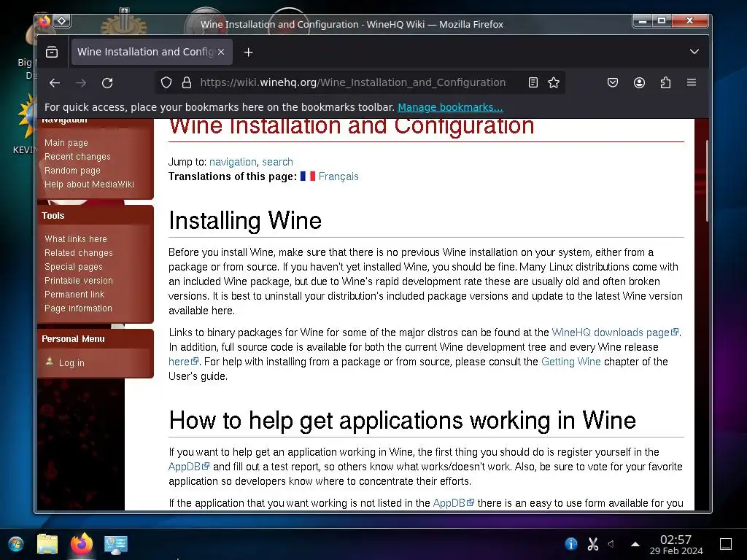Open the clipboard scissors tray icon
The width and height of the screenshot is (747, 560).
592,543
